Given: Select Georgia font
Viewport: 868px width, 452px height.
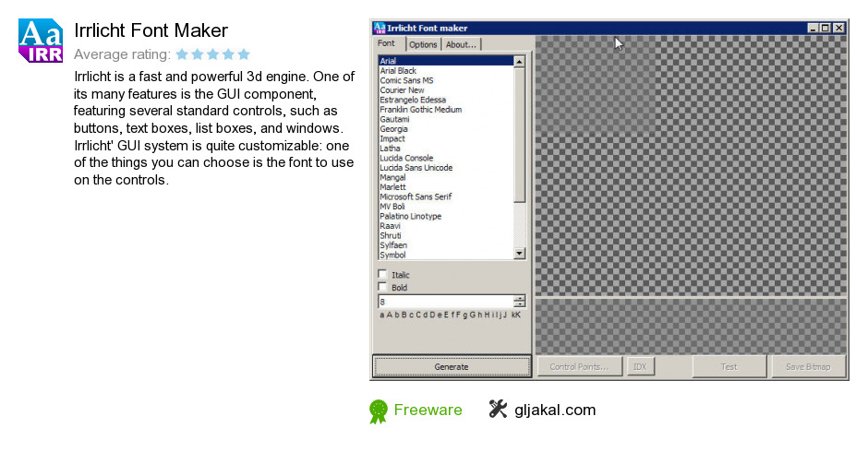Looking at the screenshot, I should click(446, 129).
